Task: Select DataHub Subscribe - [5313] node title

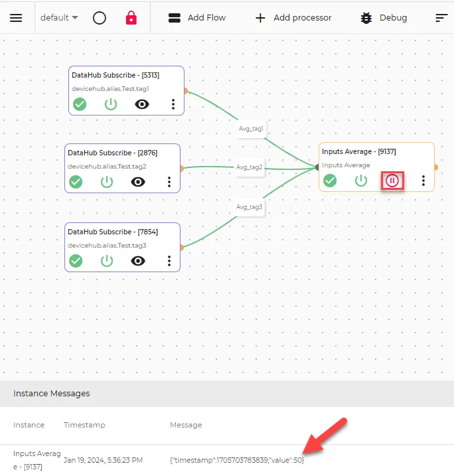Action: pos(115,75)
